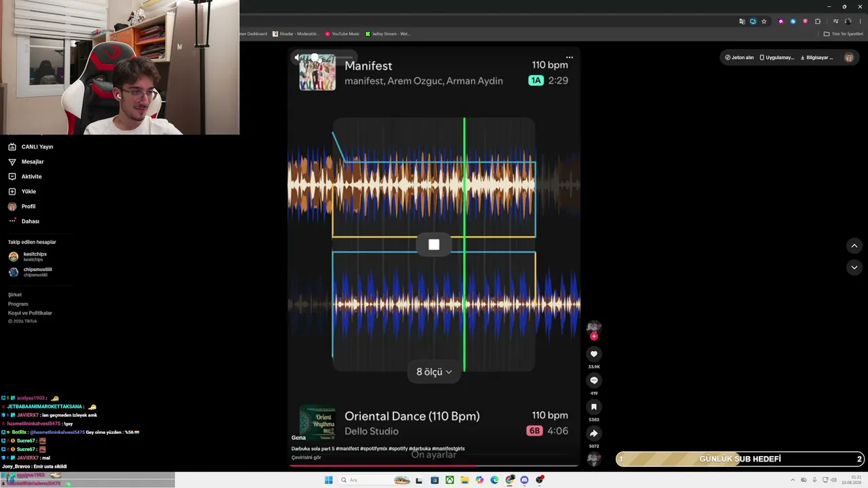Screen dimensions: 868x488
Task: Open YouTube Music bookmark
Action: (342, 34)
